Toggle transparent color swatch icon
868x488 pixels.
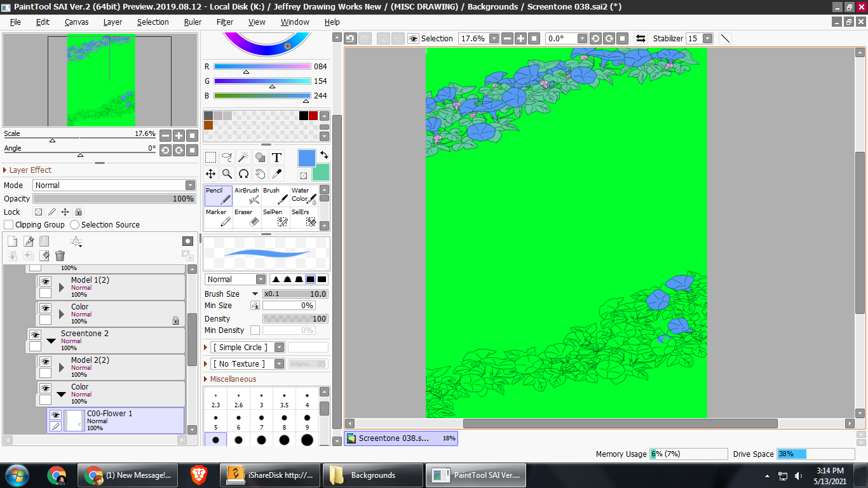click(304, 176)
